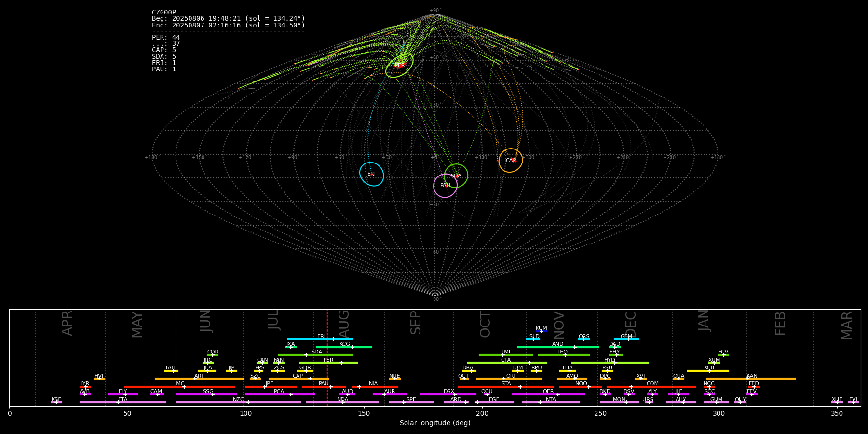The width and height of the screenshot is (868, 434).
Task: Click the cyan ERI activity bar in timeline
Action: pyautogui.click(x=320, y=339)
